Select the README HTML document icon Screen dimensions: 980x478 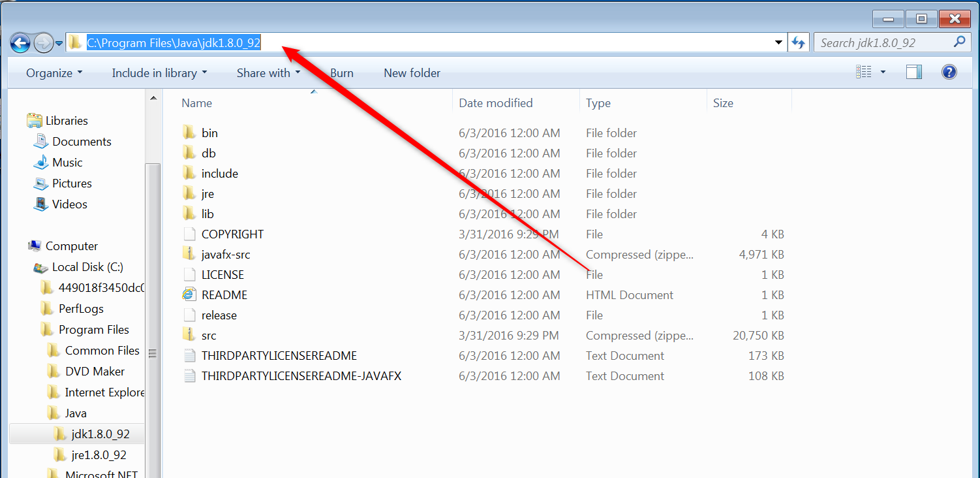click(189, 295)
